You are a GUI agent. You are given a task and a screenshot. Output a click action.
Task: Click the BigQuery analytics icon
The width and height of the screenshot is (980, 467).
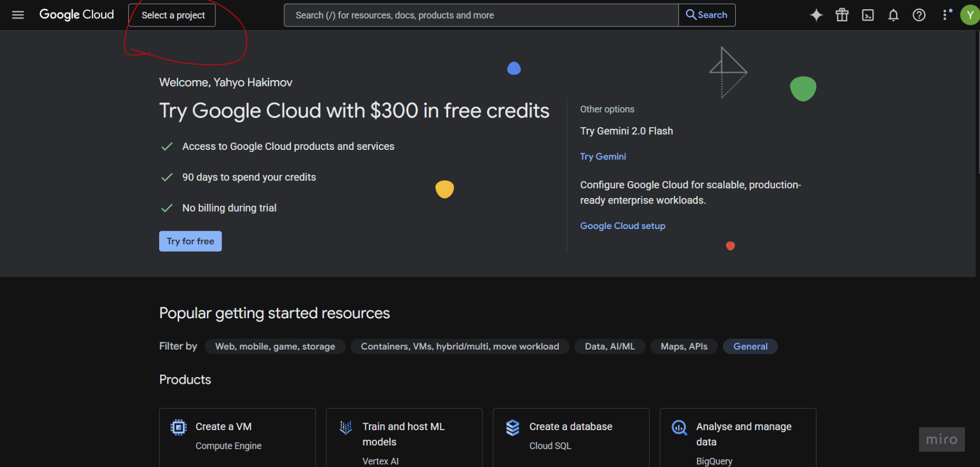680,427
